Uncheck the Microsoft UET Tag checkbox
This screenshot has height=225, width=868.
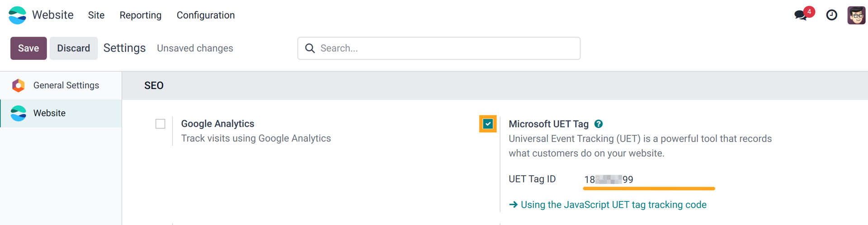click(x=488, y=124)
